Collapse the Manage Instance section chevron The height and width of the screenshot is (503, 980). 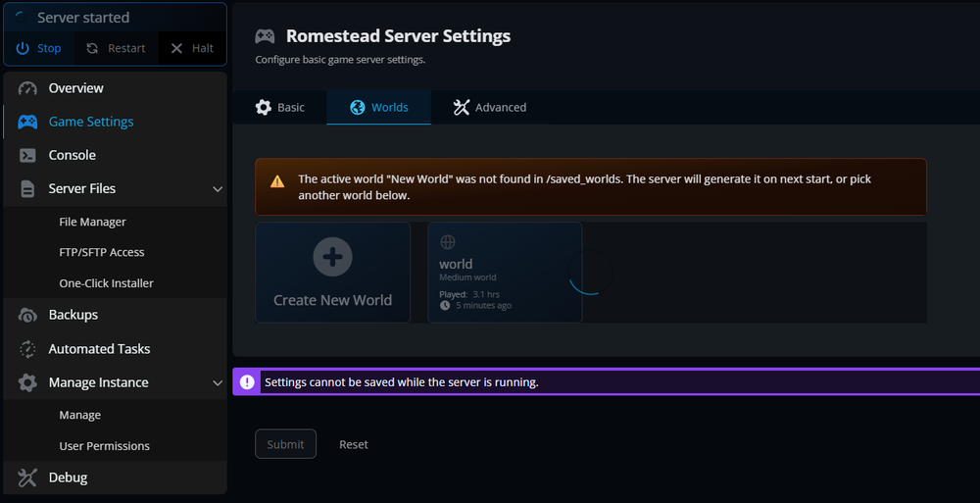[218, 382]
